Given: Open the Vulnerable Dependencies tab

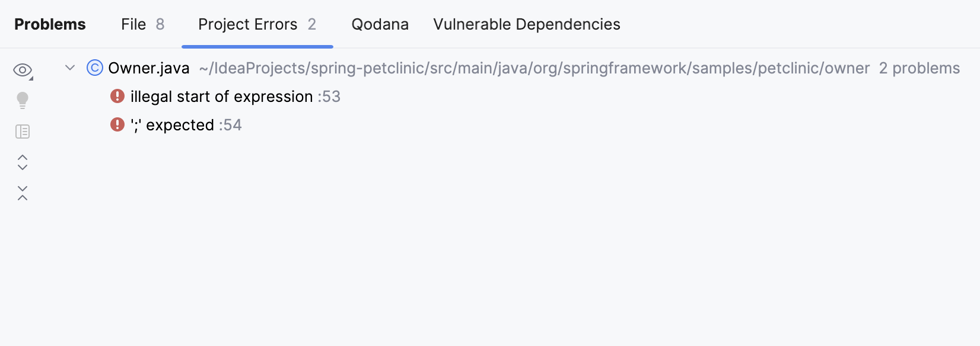Looking at the screenshot, I should point(526,24).
